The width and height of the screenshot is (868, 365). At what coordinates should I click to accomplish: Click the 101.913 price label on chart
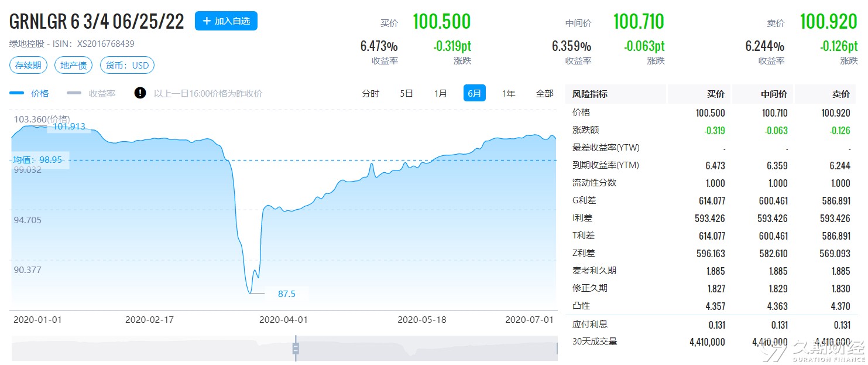pyautogui.click(x=69, y=126)
